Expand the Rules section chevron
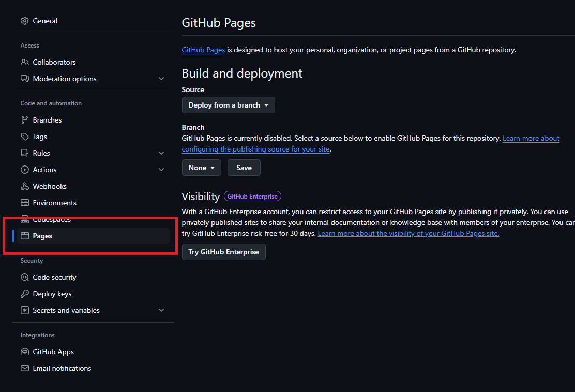Image resolution: width=575 pixels, height=392 pixels. click(161, 153)
